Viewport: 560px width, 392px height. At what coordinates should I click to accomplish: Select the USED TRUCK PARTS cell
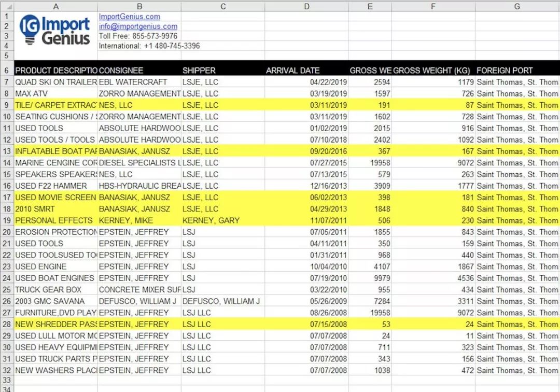click(55, 359)
